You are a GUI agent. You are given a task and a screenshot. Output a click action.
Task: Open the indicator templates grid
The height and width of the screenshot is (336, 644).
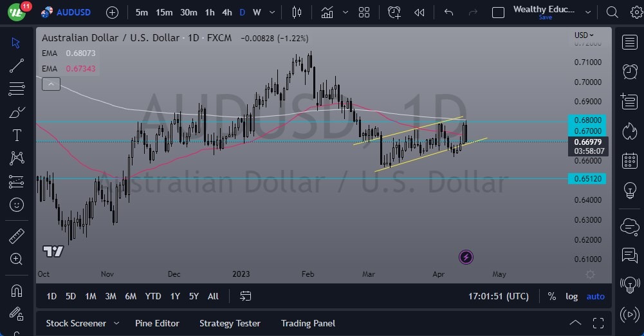(364, 13)
